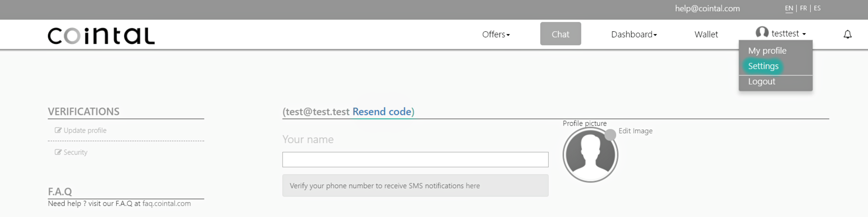Open the Chat button

point(560,34)
